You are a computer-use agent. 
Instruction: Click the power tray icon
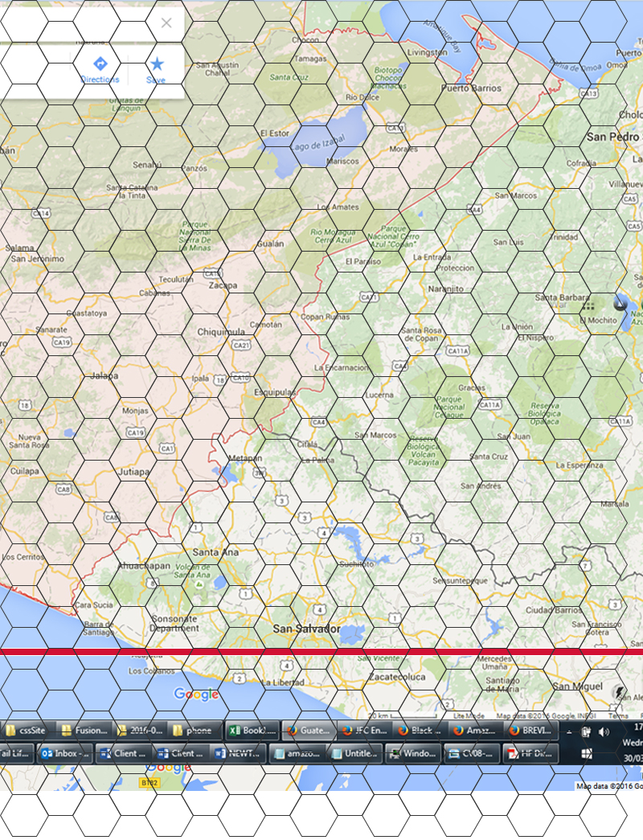(x=586, y=731)
